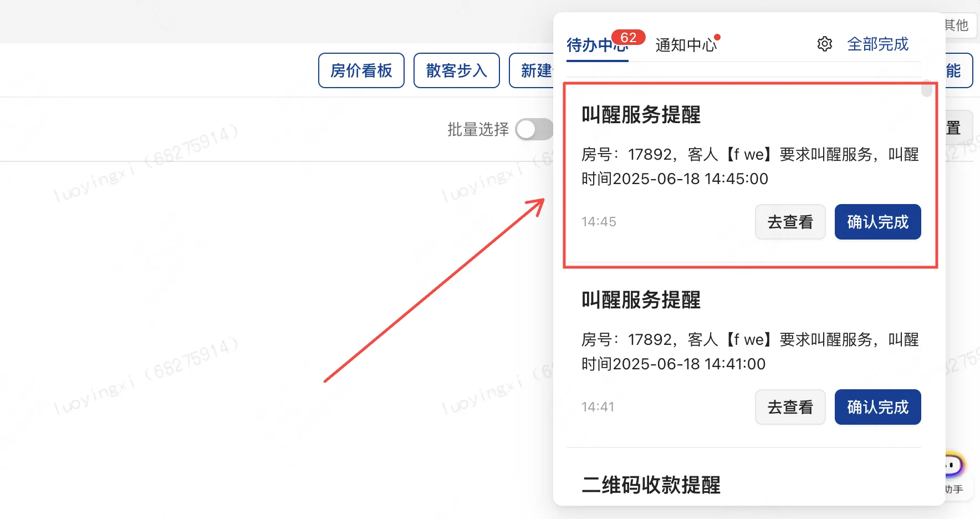Image resolution: width=980 pixels, height=519 pixels.
Task: Click 去查看 for the 14:45 reminder
Action: tap(790, 222)
